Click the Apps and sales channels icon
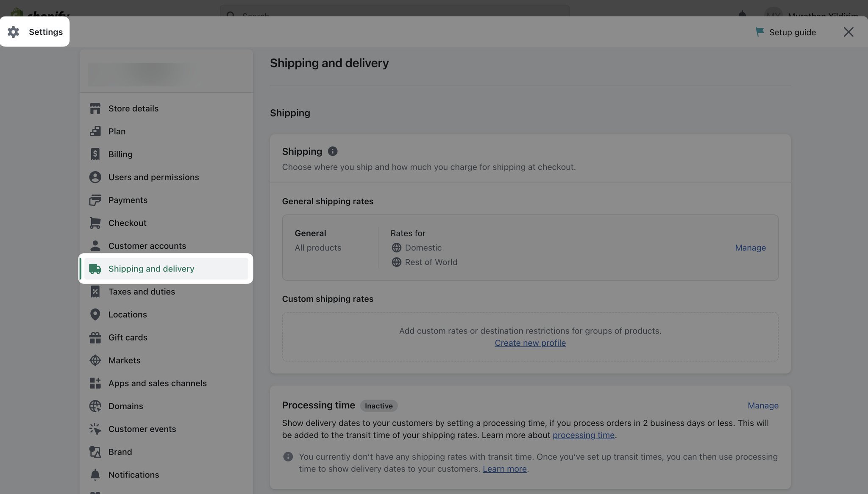 coord(95,383)
